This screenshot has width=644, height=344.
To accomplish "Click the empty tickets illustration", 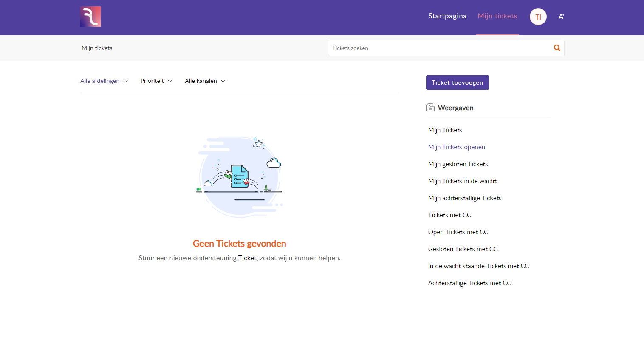I will [x=239, y=176].
